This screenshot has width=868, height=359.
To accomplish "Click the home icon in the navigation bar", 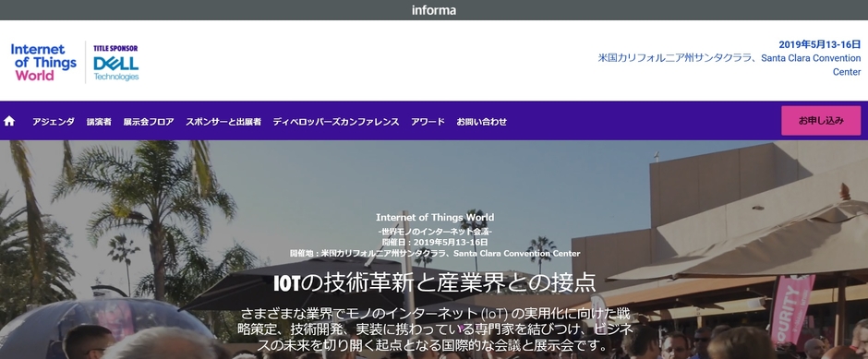I will point(9,121).
